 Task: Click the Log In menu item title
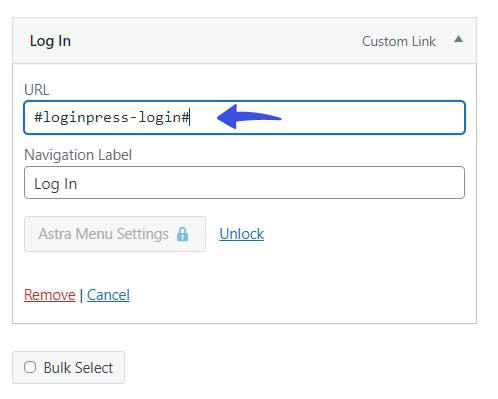50,41
